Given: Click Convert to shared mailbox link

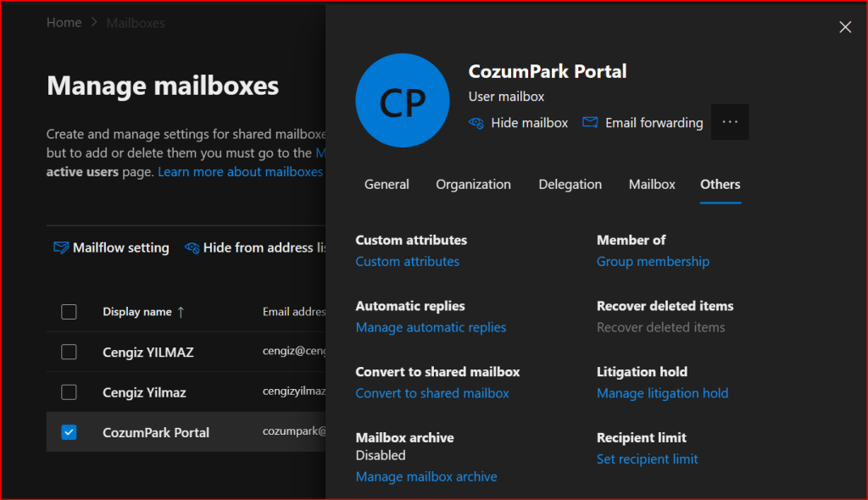Looking at the screenshot, I should point(432,393).
